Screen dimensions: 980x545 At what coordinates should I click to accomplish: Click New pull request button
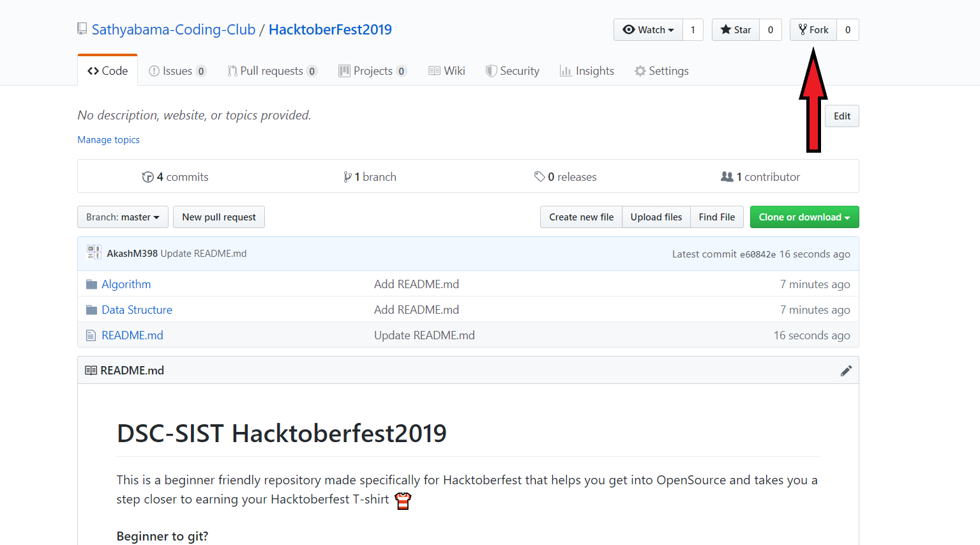pos(219,217)
